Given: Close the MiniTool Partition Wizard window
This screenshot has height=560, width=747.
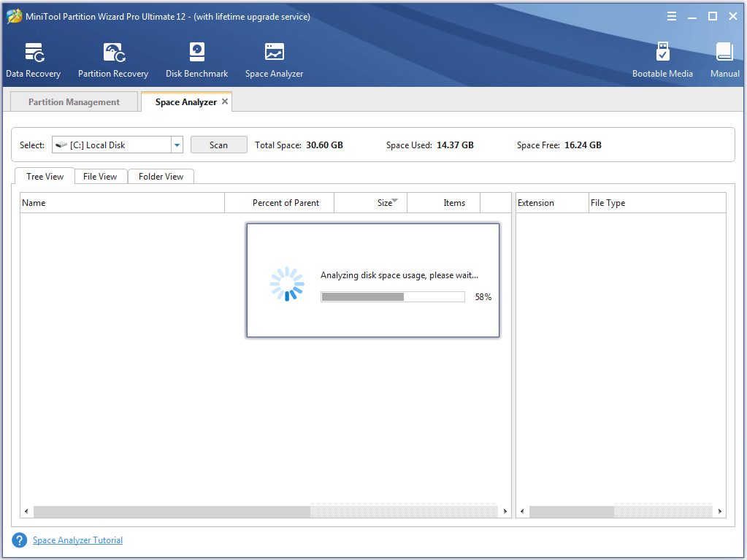Looking at the screenshot, I should pos(733,16).
